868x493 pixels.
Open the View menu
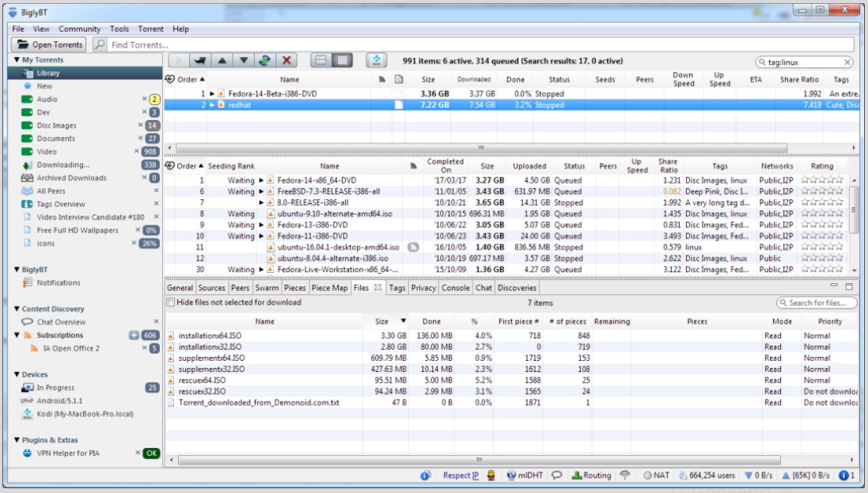tap(41, 28)
